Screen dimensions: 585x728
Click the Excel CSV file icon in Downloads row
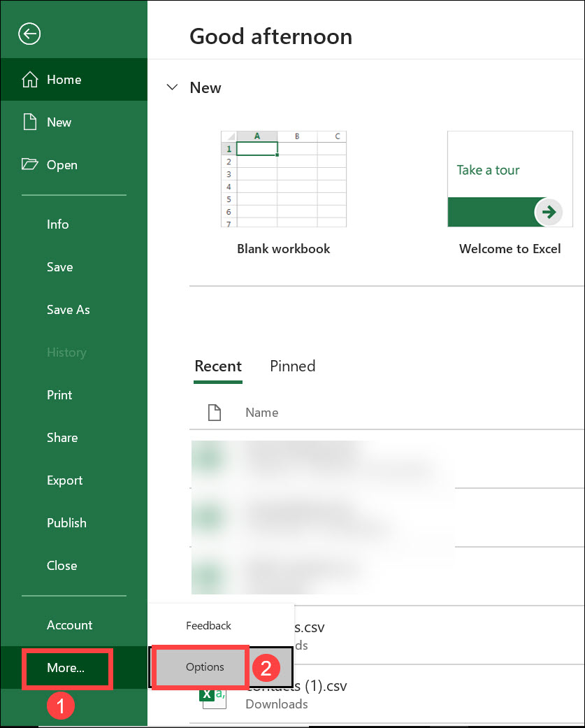(x=213, y=699)
